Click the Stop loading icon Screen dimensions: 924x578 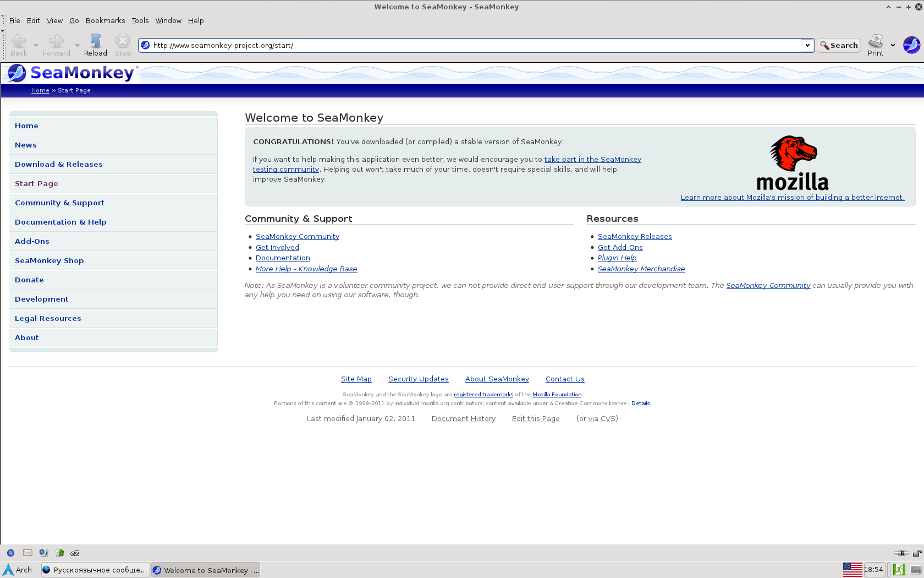[x=123, y=41]
